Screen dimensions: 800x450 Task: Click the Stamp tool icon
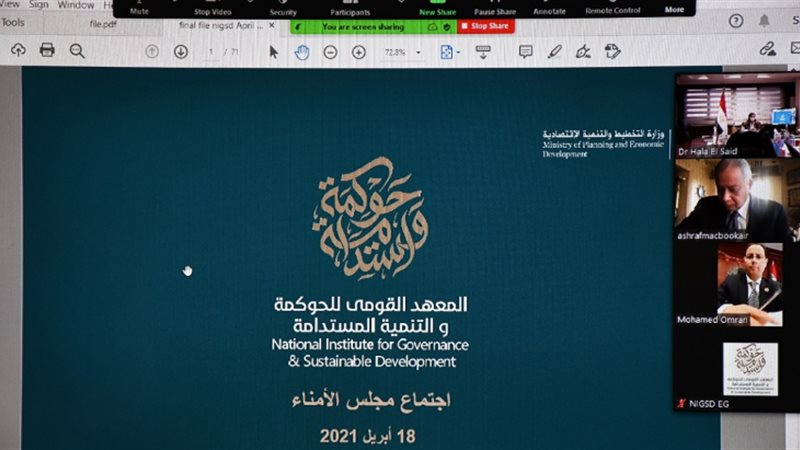pos(612,51)
